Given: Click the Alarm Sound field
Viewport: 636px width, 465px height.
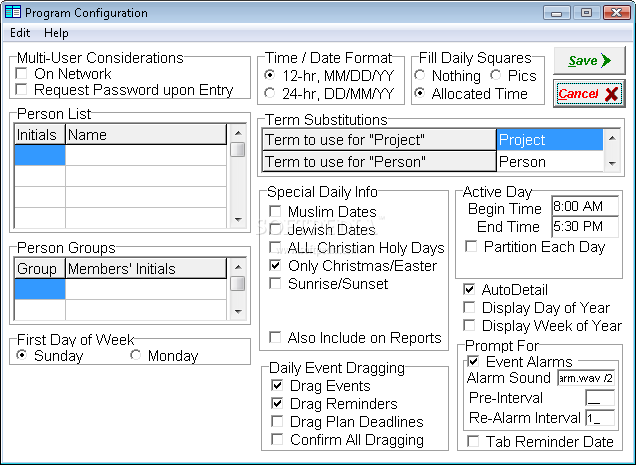Looking at the screenshot, I should (x=586, y=378).
